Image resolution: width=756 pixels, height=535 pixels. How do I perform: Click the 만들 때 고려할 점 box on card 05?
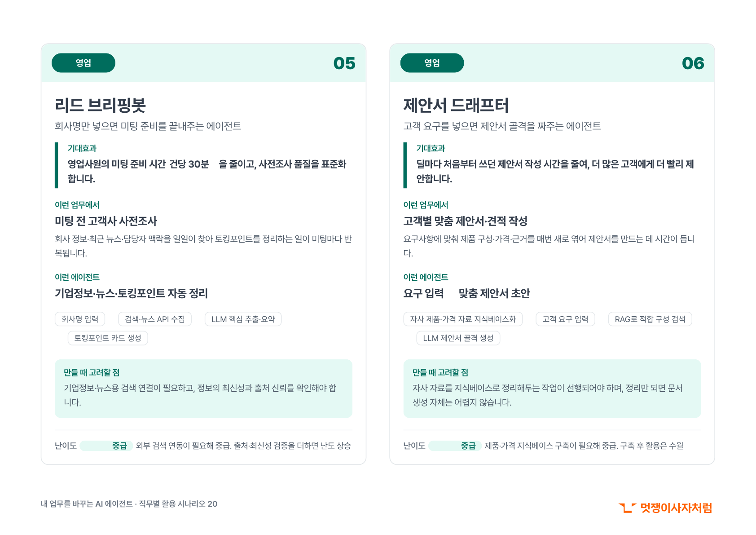(x=203, y=389)
